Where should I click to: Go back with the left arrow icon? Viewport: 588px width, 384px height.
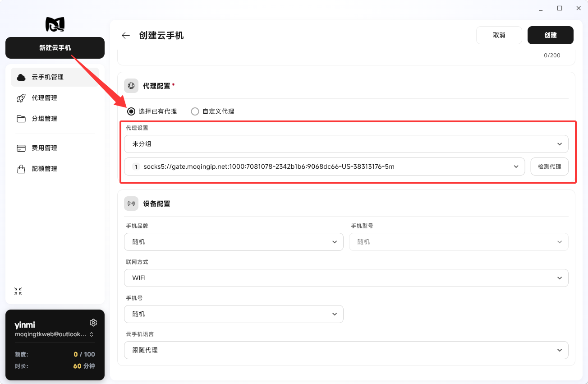coord(126,35)
